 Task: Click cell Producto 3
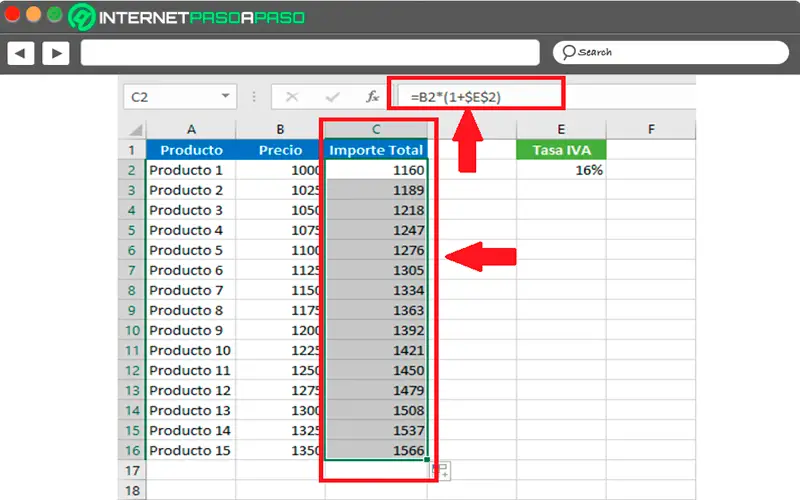click(191, 210)
